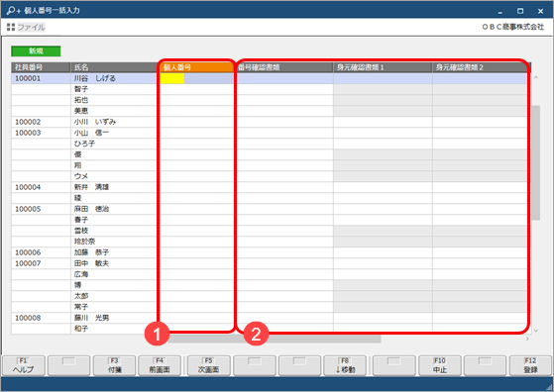Select employee number 100002

pos(28,122)
